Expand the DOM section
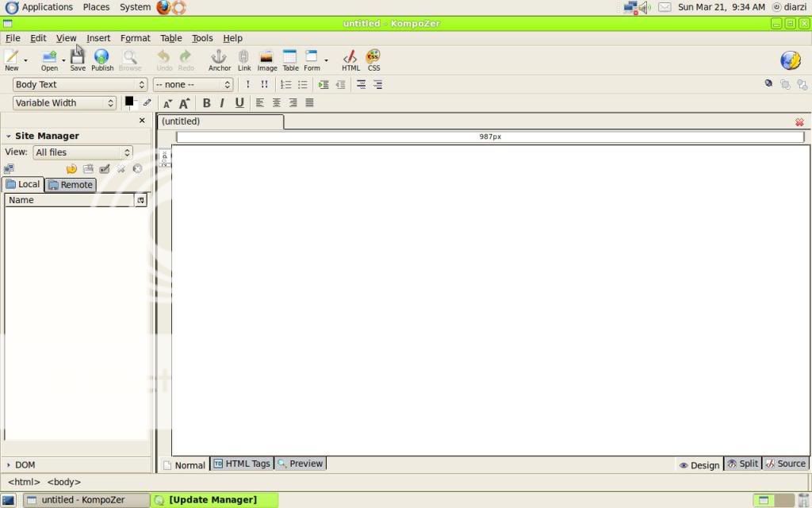The image size is (812, 508). coord(8,465)
